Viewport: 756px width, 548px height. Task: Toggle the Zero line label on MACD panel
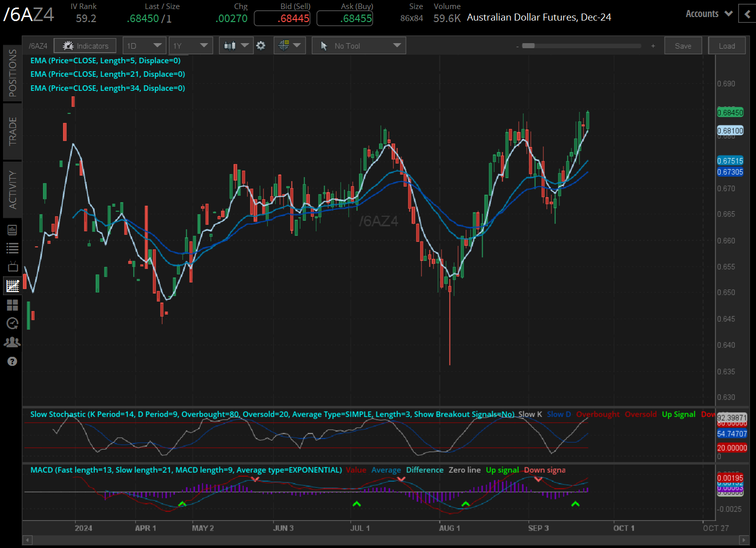(465, 470)
